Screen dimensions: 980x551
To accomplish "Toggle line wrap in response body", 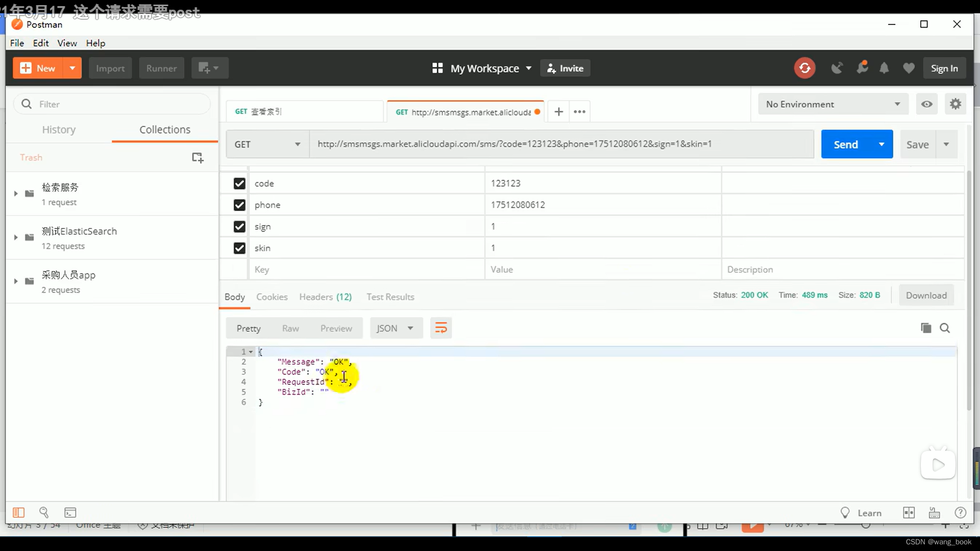I will click(441, 328).
